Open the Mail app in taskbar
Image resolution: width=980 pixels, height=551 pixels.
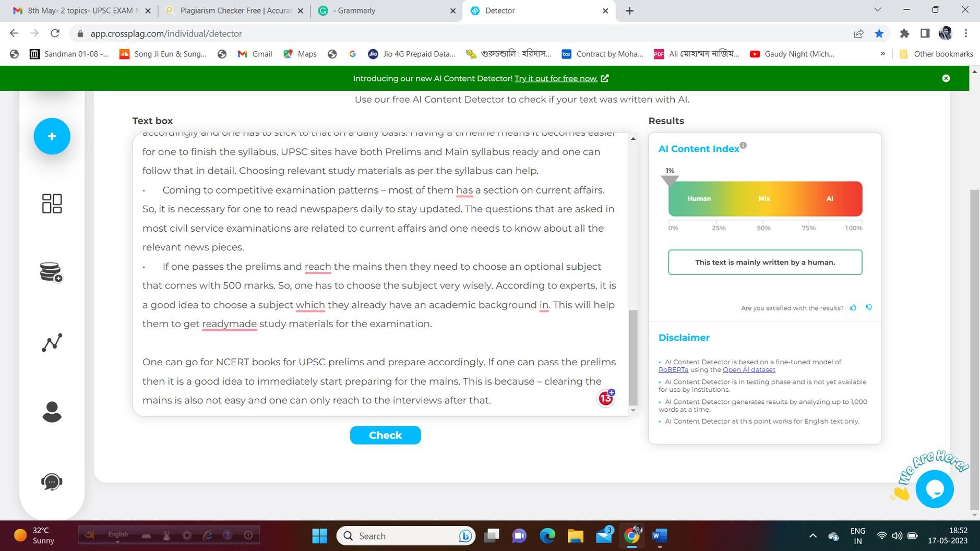pyautogui.click(x=604, y=535)
